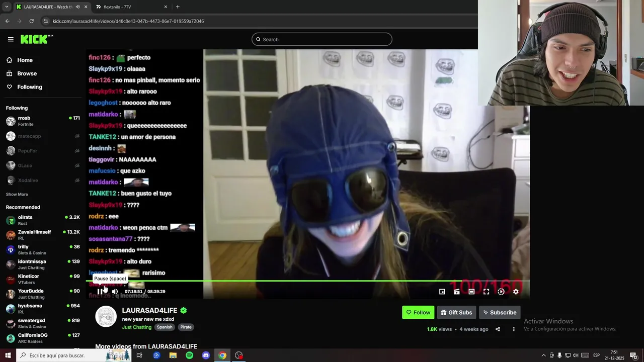Viewport: 644px width, 362px height.
Task: Open YourBudde recommended channel
Action: click(x=43, y=294)
